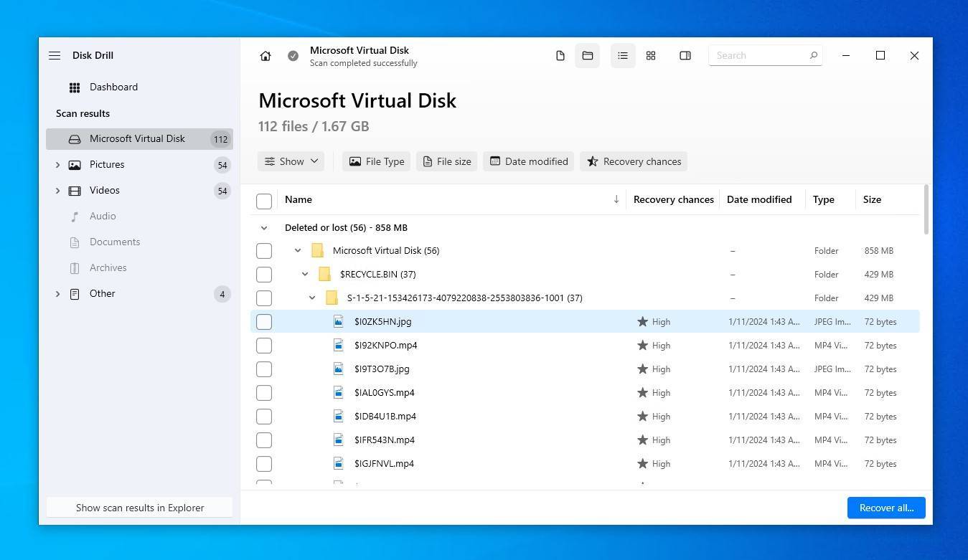Viewport: 968px width, 560px height.
Task: Open Dashboard in the sidebar
Action: [x=139, y=87]
